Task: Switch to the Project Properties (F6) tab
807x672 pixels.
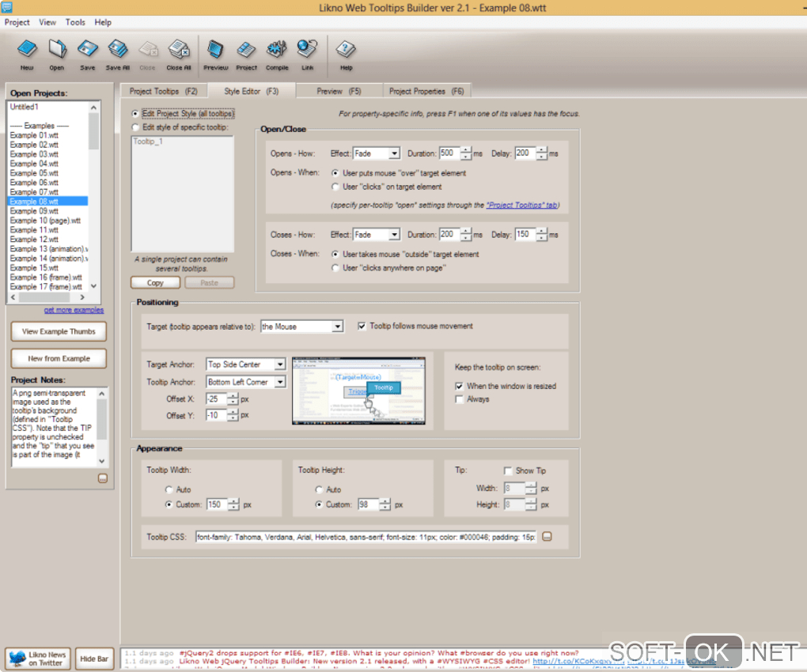Action: click(x=426, y=91)
